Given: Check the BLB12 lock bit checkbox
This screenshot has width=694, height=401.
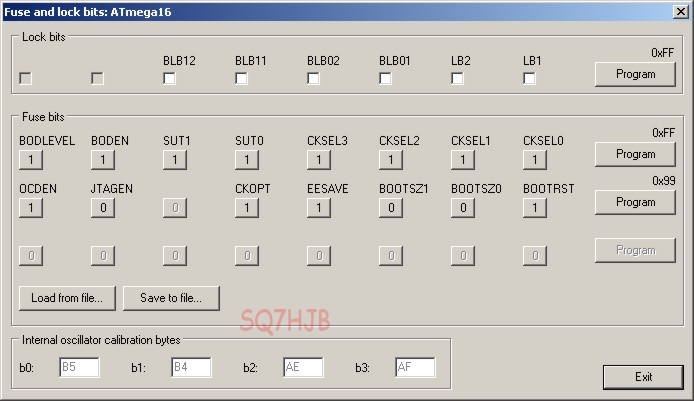Looking at the screenshot, I should [170, 78].
